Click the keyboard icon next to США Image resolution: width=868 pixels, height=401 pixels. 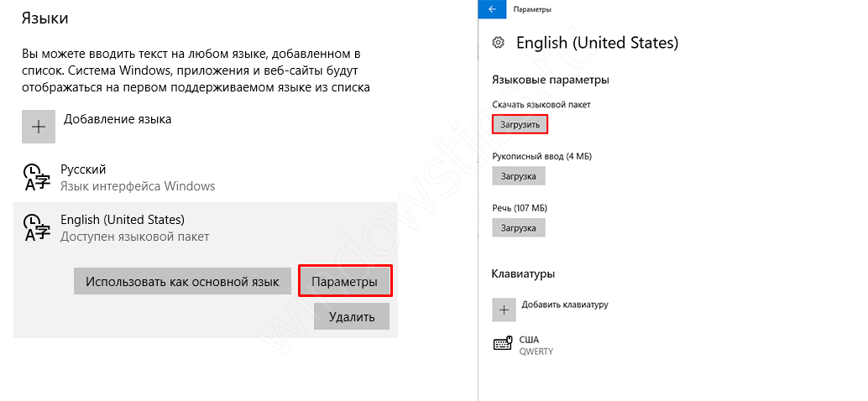[504, 345]
